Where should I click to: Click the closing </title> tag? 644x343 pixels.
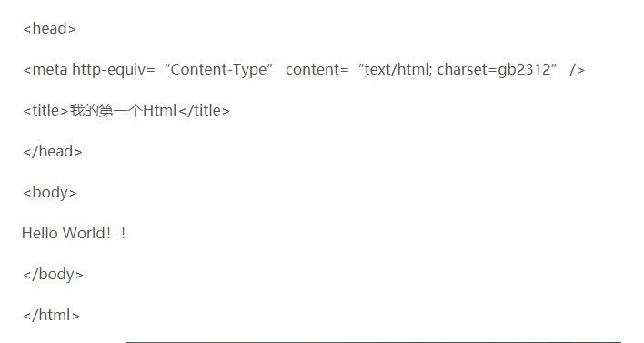204,110
